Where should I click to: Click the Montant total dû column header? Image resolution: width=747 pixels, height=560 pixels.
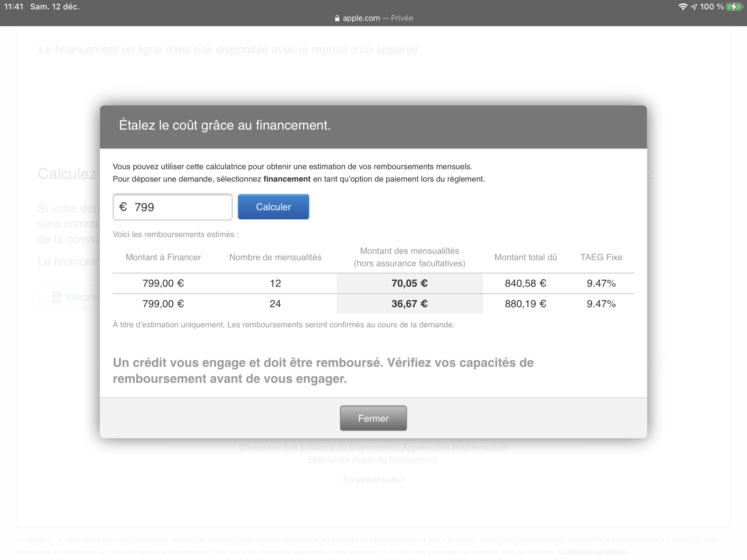coord(525,257)
